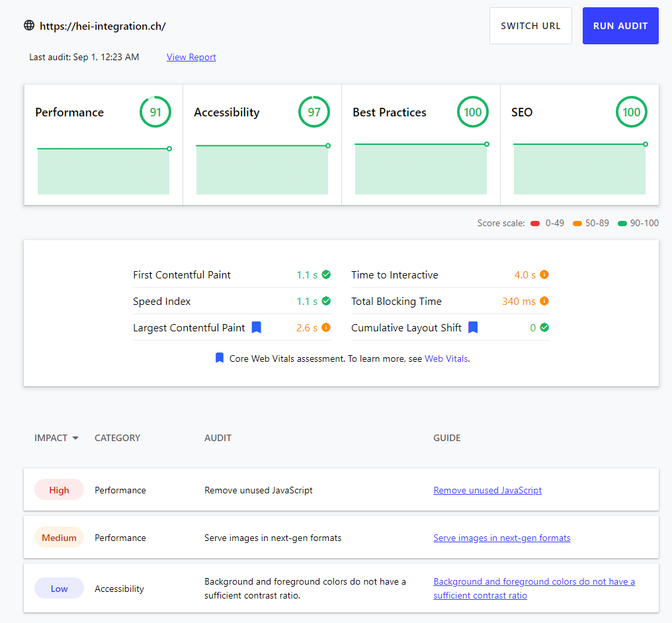Image resolution: width=672 pixels, height=623 pixels.
Task: Open the View Report link
Action: tap(191, 58)
